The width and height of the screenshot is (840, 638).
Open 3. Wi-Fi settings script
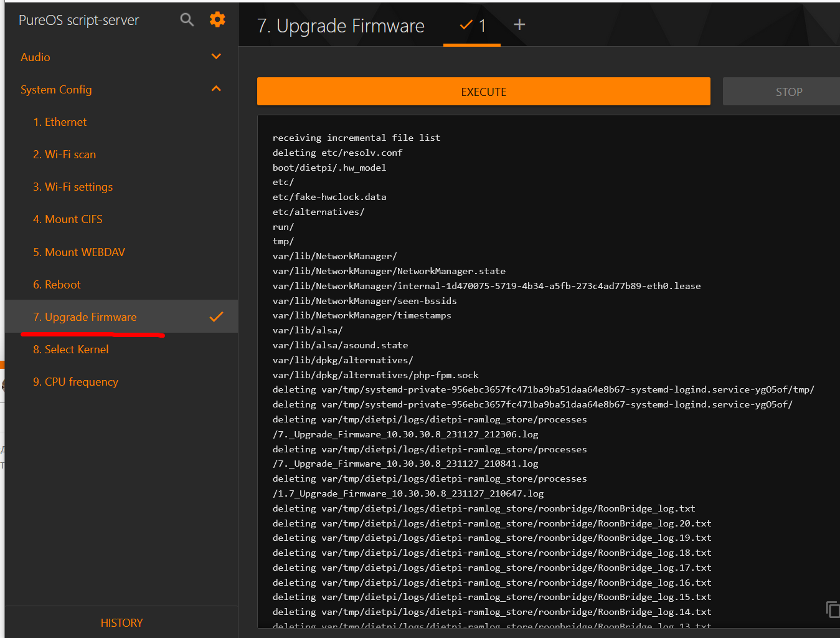tap(73, 187)
